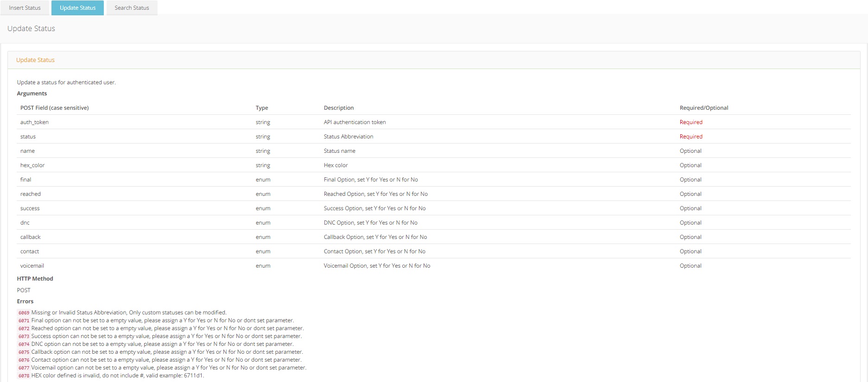The width and height of the screenshot is (868, 382).
Task: Click the error code 6078 badge
Action: 24,376
